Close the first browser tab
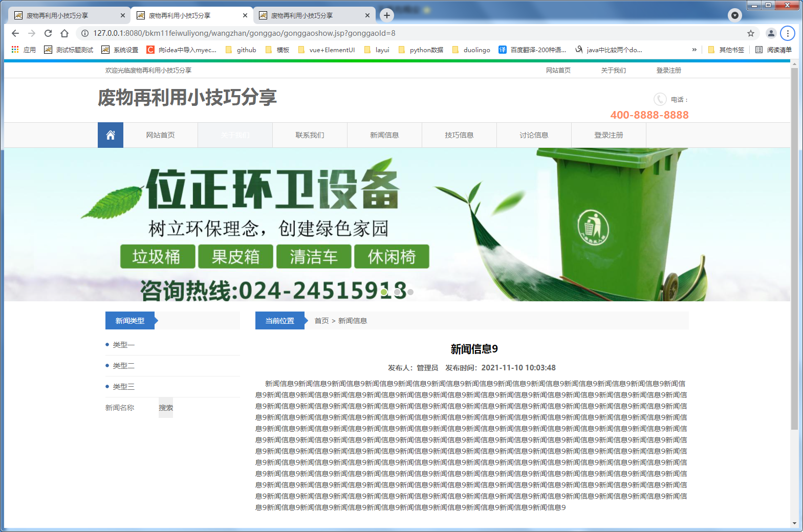Image resolution: width=803 pixels, height=532 pixels. pos(122,15)
